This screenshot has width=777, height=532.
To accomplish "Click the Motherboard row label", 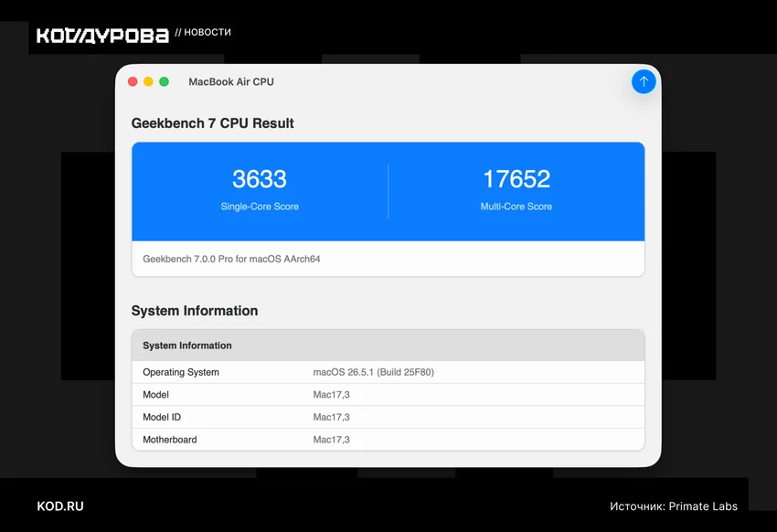I will 170,440.
